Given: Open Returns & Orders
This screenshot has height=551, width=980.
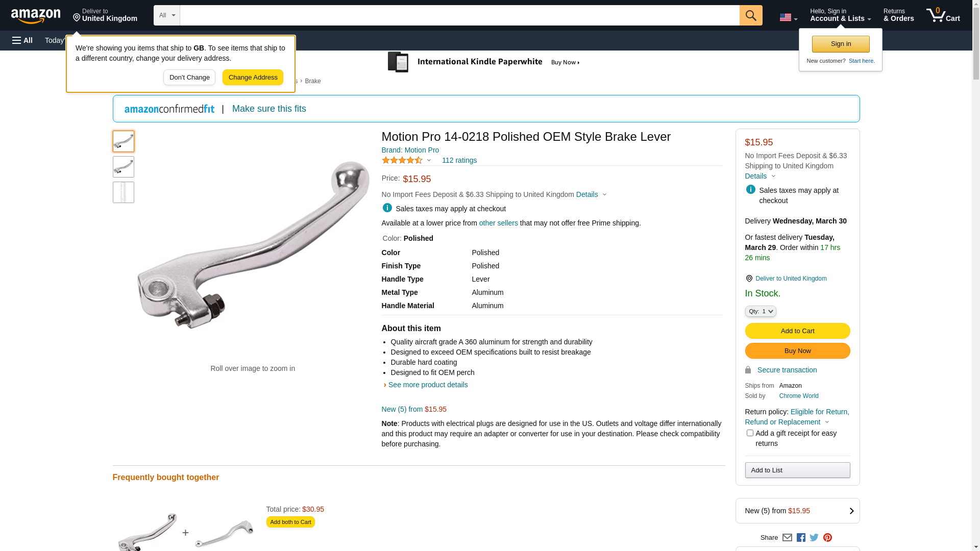Looking at the screenshot, I should coord(898,15).
